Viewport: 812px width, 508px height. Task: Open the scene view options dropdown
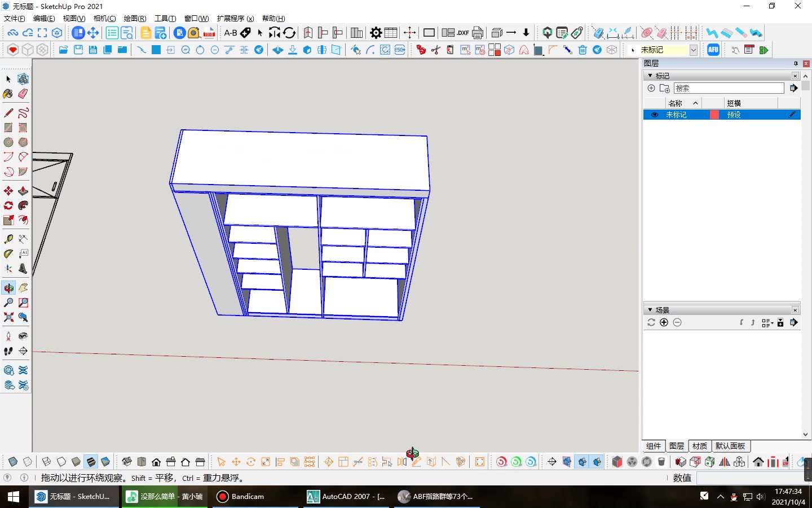[x=767, y=322]
